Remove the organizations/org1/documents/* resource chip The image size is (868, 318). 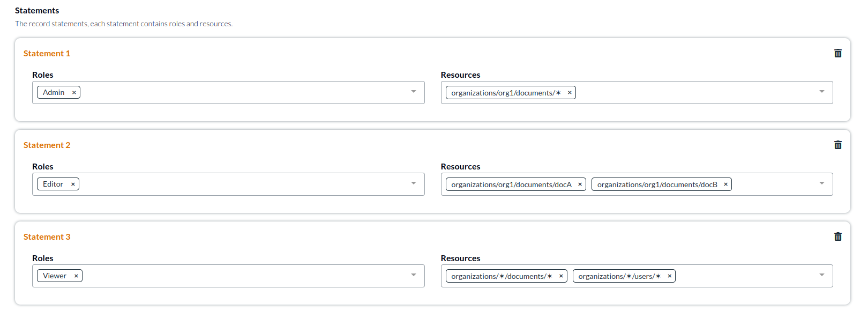tap(570, 92)
